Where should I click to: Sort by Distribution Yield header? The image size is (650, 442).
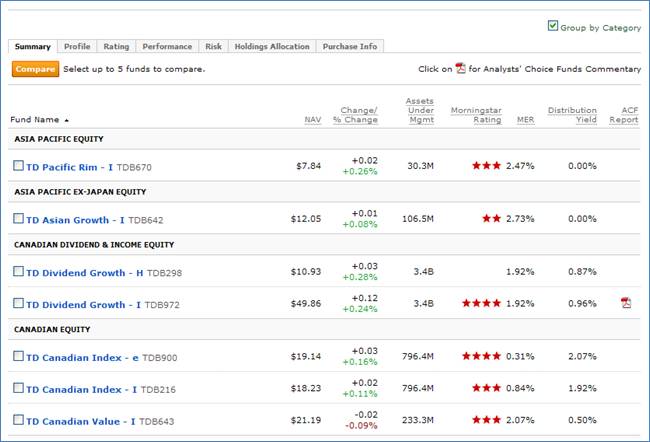coord(572,115)
